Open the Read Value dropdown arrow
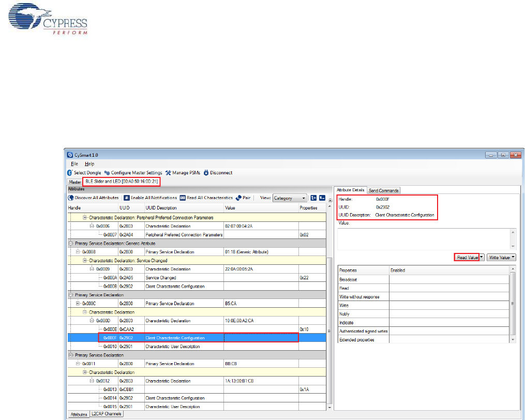The image size is (525, 420). pyautogui.click(x=482, y=257)
